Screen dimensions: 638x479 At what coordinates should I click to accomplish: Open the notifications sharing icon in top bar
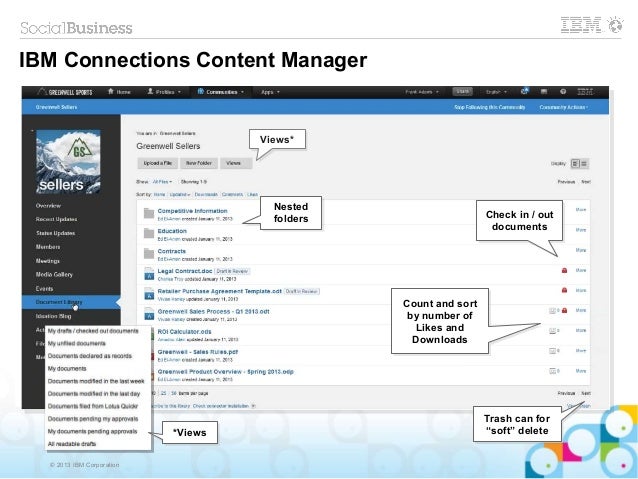[525, 91]
